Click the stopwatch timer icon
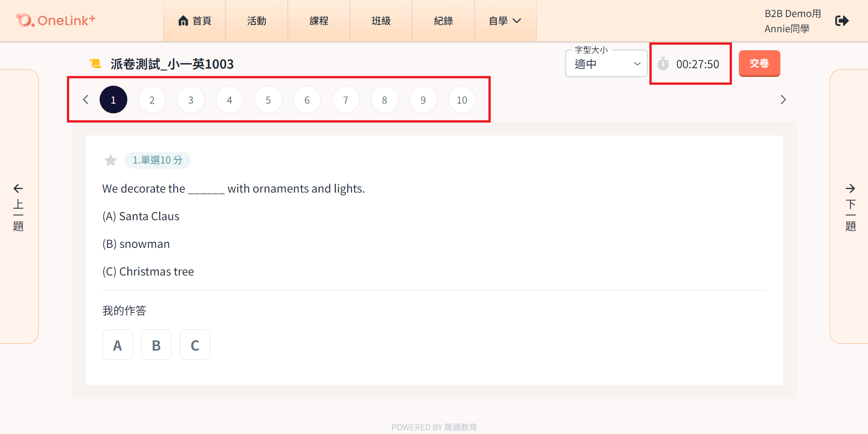868x434 pixels. (x=663, y=64)
